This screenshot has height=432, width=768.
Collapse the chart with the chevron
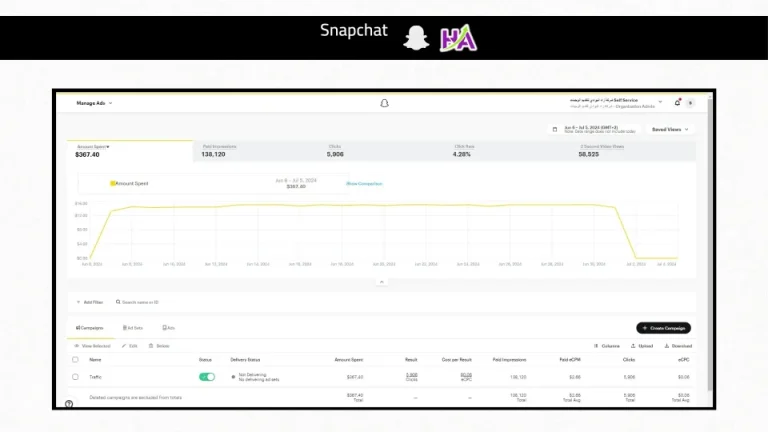click(382, 282)
